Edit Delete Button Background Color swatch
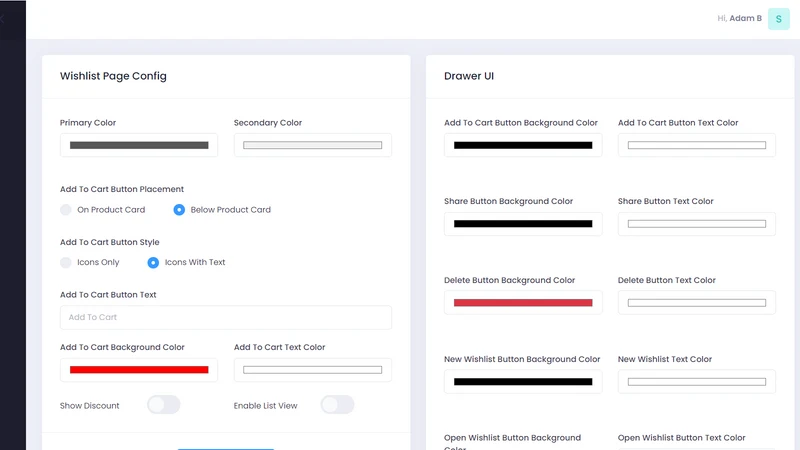 coord(523,303)
